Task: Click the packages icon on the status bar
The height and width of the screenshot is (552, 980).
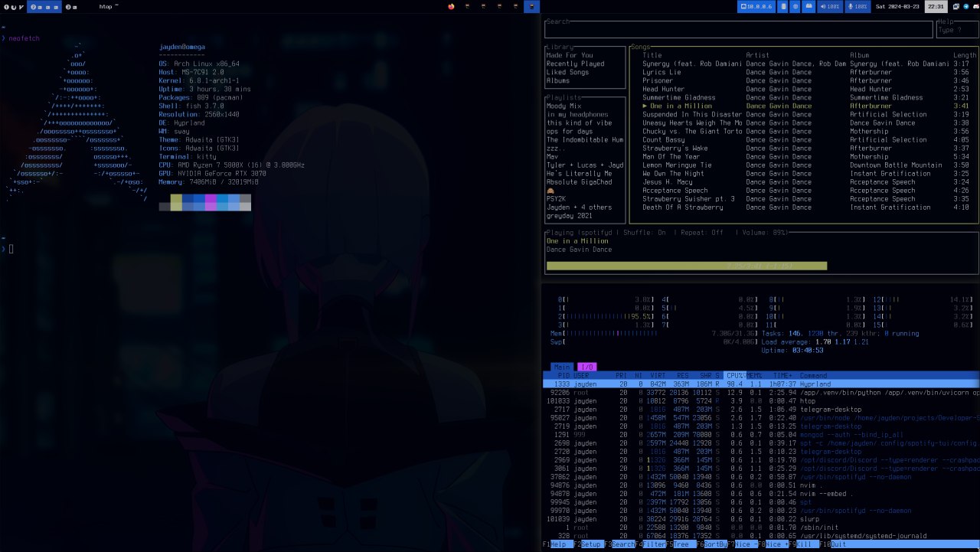Action: [x=809, y=6]
